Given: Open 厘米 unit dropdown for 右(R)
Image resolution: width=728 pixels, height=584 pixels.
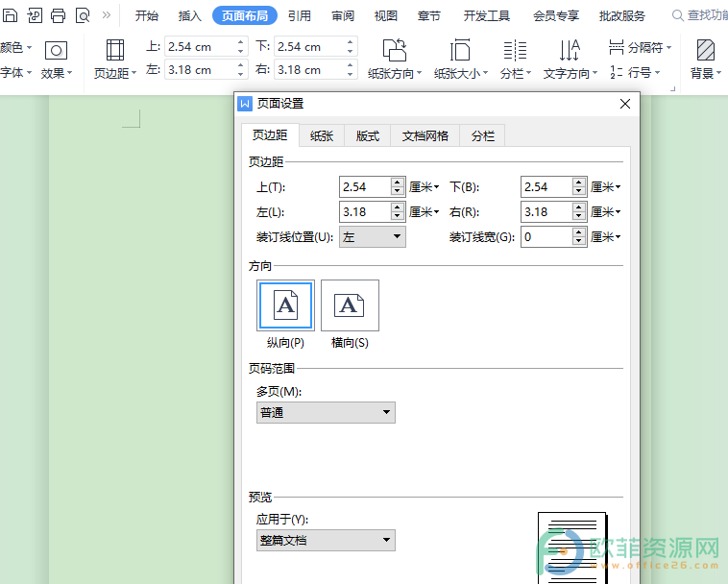Looking at the screenshot, I should point(605,212).
